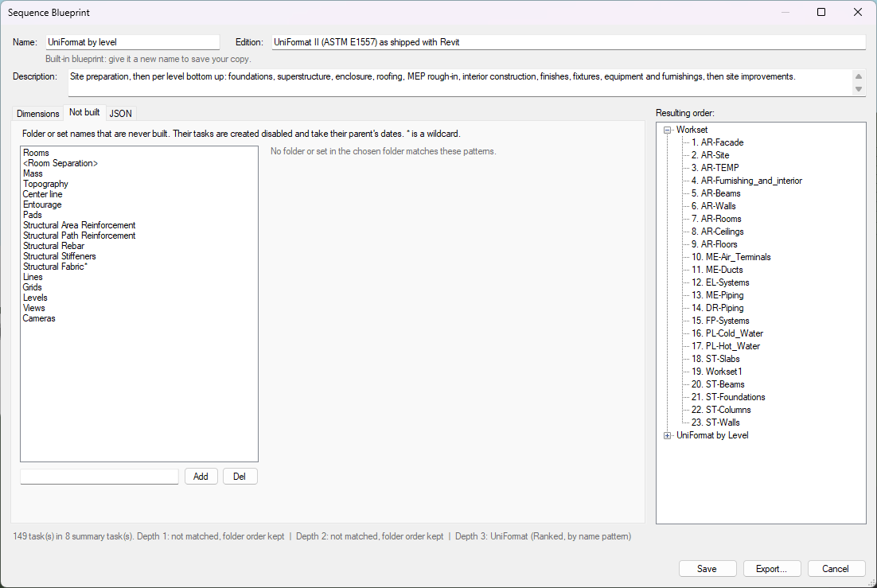Select 1. AR-Facade tree item
This screenshot has height=588, width=877.
[x=718, y=142]
